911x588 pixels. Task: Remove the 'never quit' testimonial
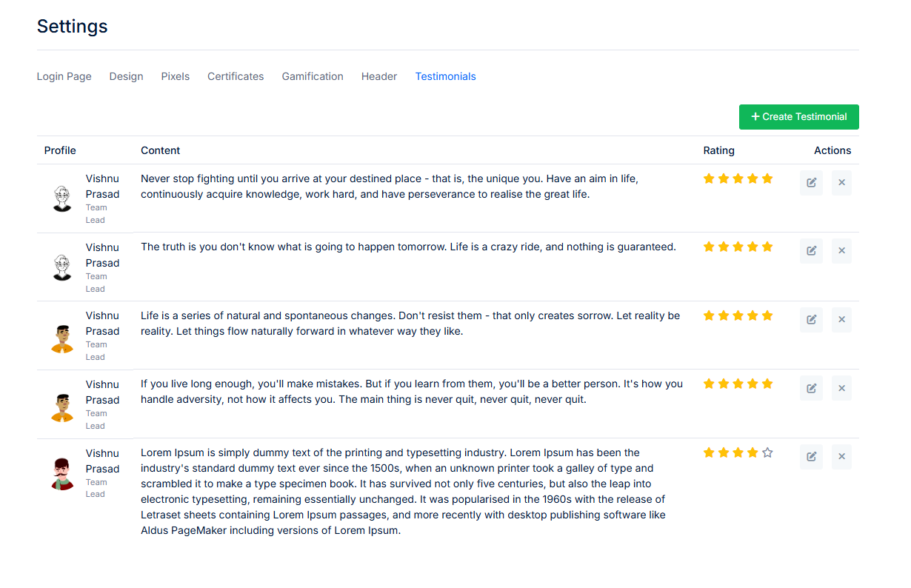tap(841, 388)
